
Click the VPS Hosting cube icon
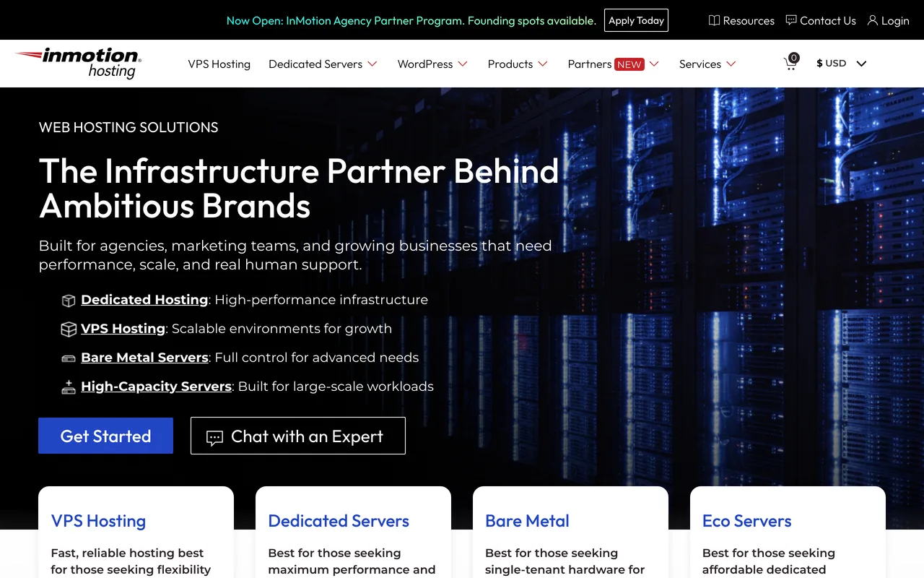[x=69, y=329]
